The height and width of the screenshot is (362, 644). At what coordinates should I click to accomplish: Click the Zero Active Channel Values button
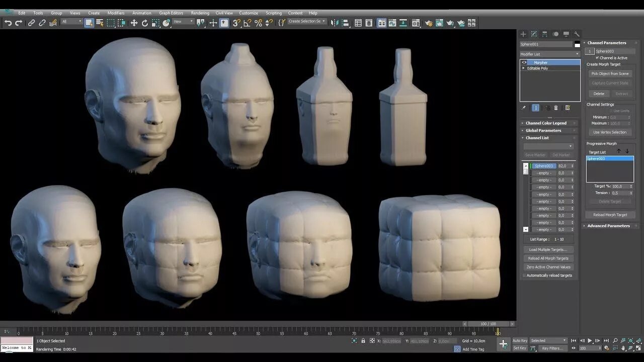pos(548,267)
